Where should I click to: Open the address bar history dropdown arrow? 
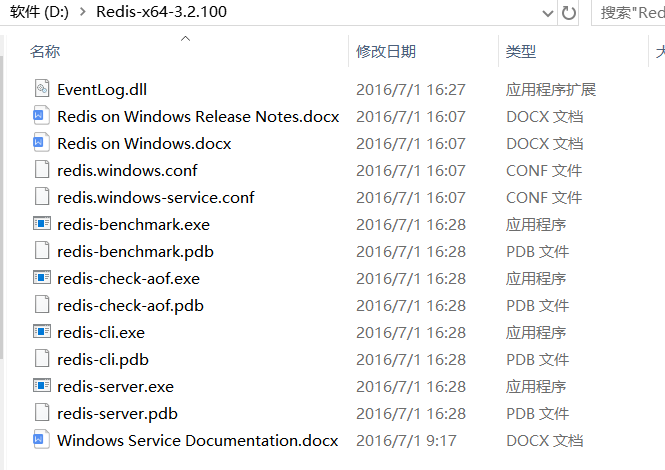click(547, 13)
